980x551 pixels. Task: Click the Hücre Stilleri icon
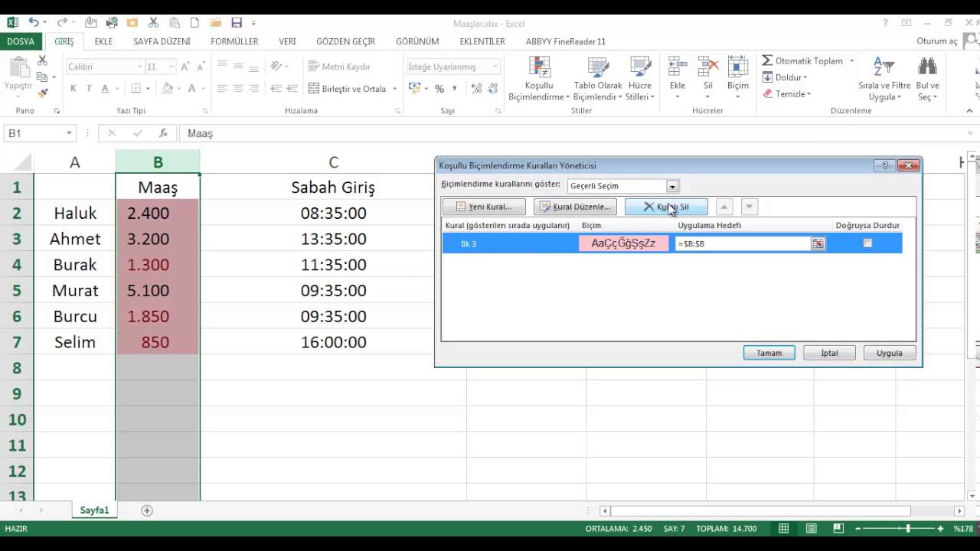pos(640,67)
